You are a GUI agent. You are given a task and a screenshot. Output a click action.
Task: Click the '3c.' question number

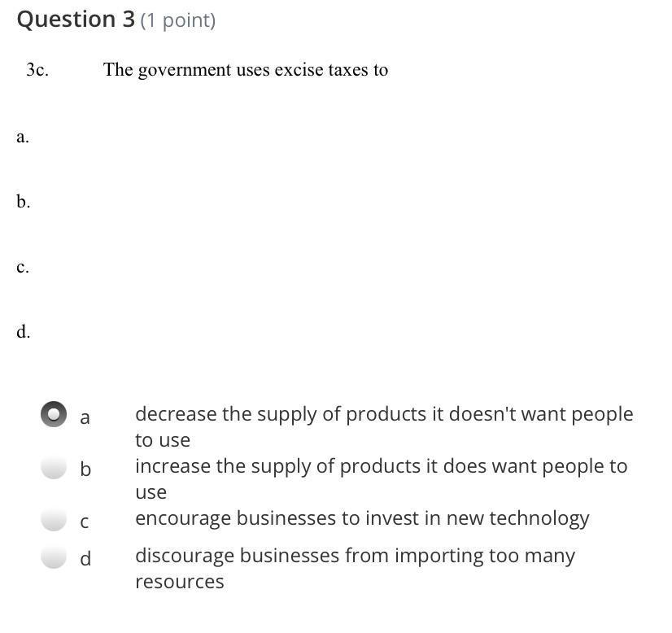pyautogui.click(x=37, y=70)
